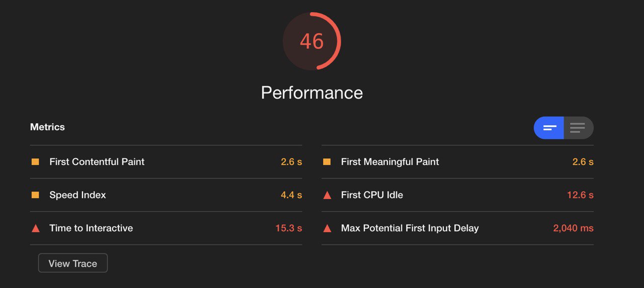This screenshot has width=644, height=288.
Task: Select the Speed Index metric label
Action: 77,195
